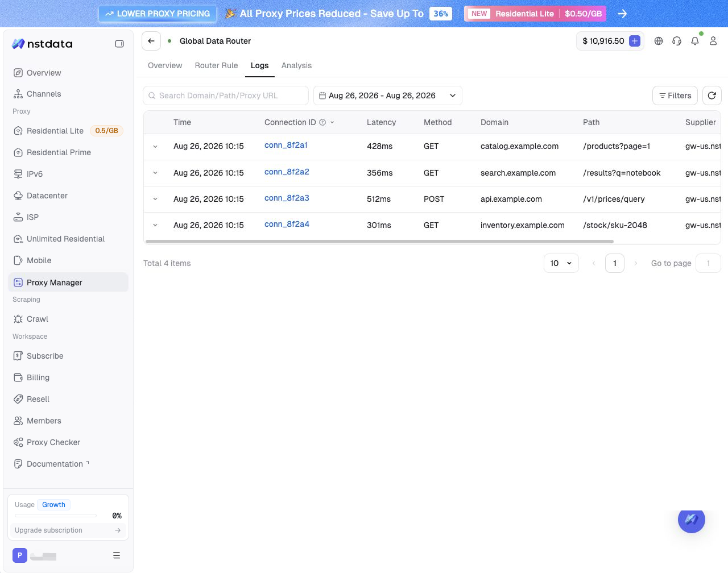Collapse the sidebar panel icon
This screenshot has height=573, width=728.
pyautogui.click(x=119, y=44)
